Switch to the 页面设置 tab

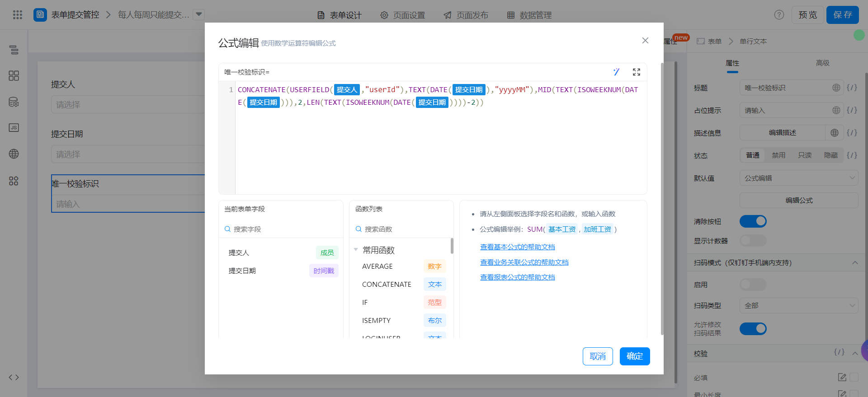(x=402, y=15)
